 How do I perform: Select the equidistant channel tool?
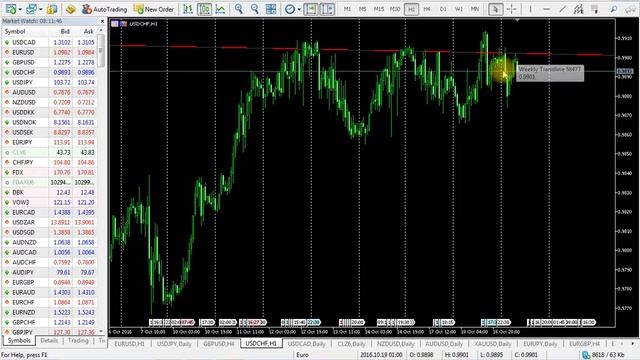point(578,9)
